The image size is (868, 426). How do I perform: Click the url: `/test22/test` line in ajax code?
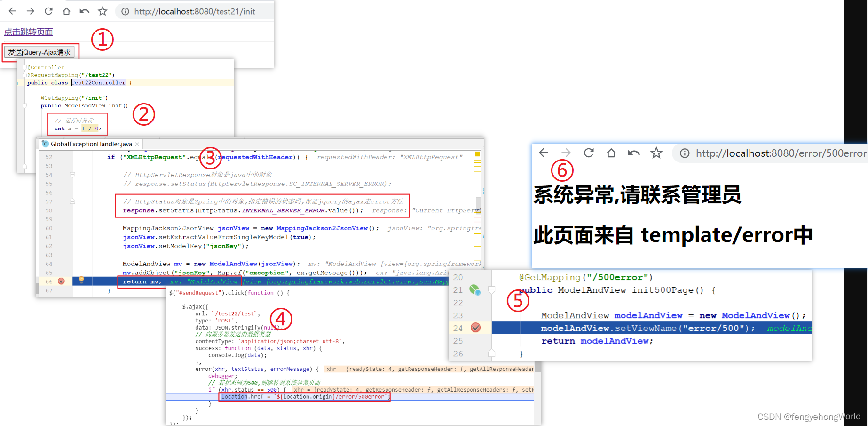coord(228,313)
